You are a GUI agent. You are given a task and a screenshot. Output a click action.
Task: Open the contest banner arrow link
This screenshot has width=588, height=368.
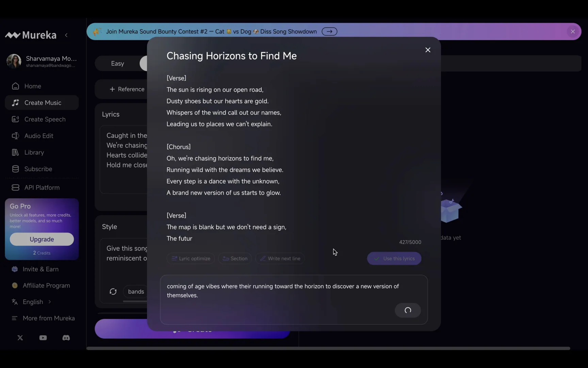click(x=329, y=32)
